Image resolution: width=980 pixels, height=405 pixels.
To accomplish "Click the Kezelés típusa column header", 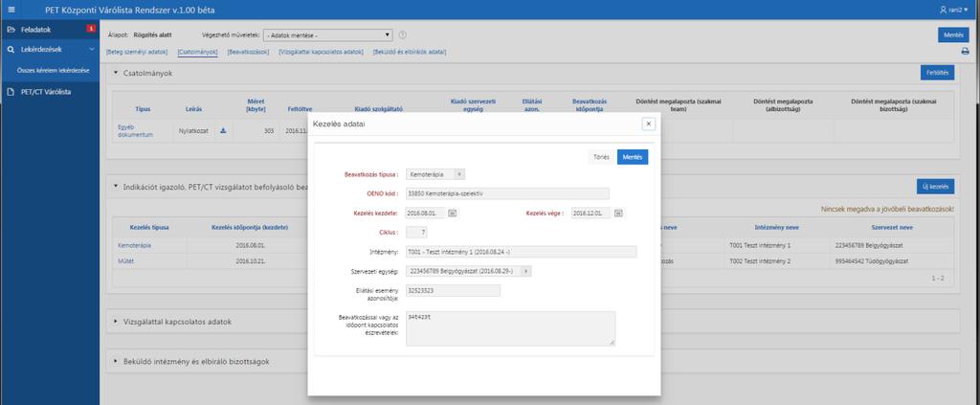I will pyautogui.click(x=149, y=228).
